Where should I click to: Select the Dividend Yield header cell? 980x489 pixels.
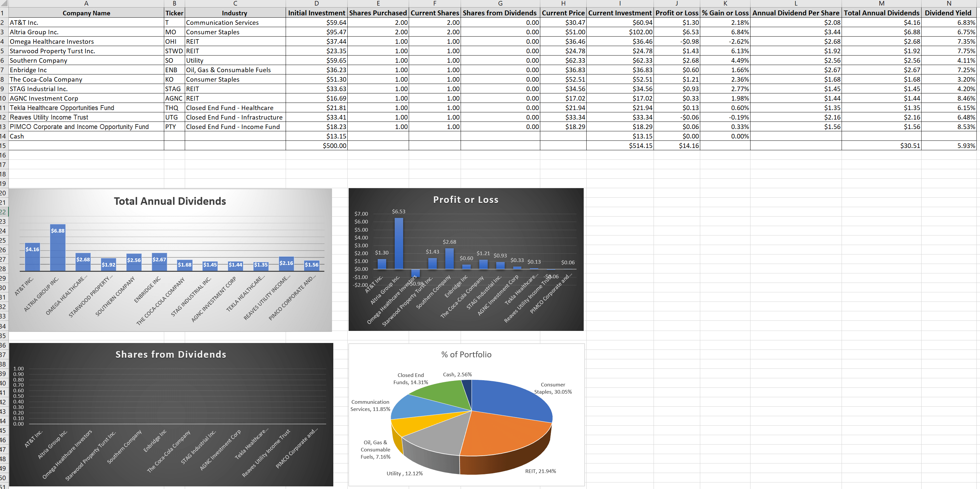(948, 13)
